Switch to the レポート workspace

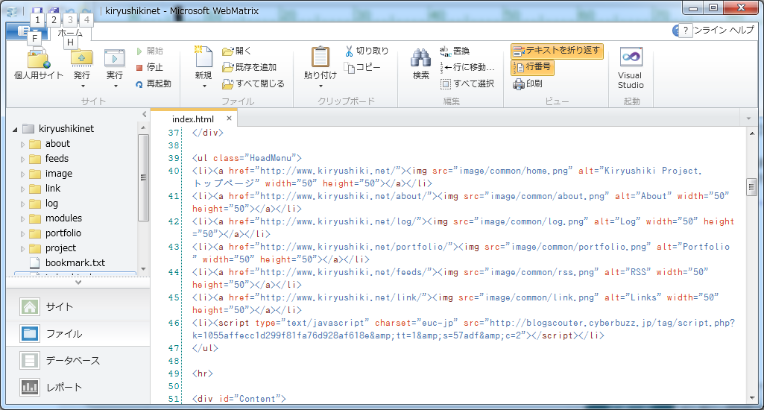[78, 387]
